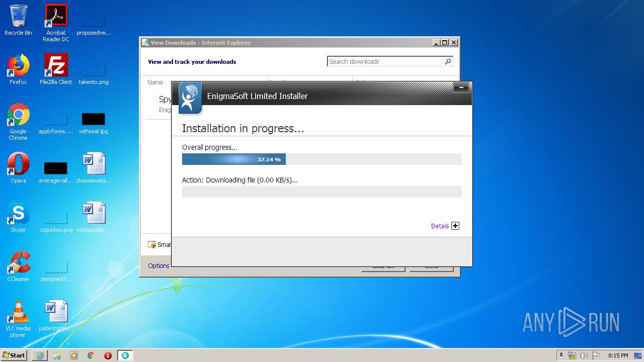Viewport: 644px width, 362px height.
Task: Open the Opera desktop shortcut
Action: [x=18, y=168]
